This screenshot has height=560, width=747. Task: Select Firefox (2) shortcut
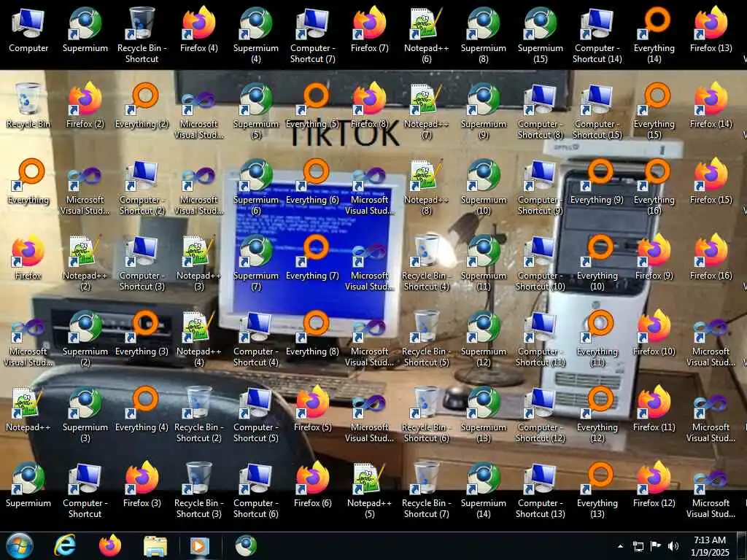pyautogui.click(x=85, y=105)
